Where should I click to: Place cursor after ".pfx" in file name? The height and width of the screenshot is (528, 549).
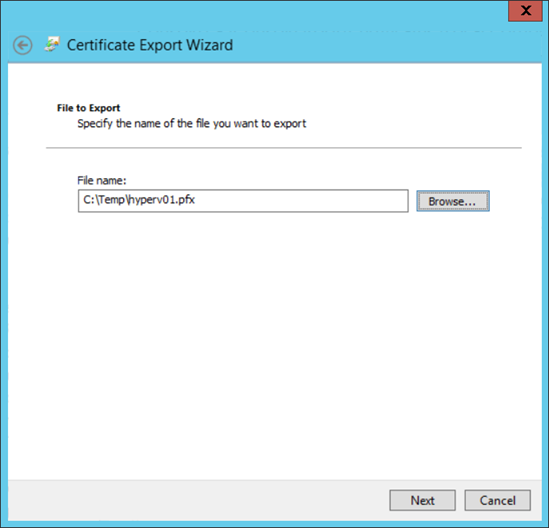[x=196, y=200]
